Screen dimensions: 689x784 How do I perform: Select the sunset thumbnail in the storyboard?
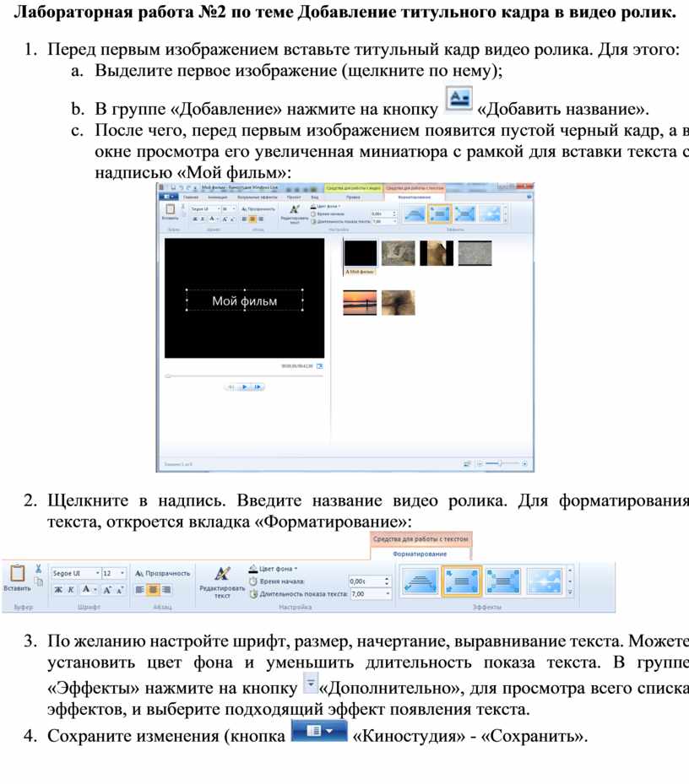(359, 302)
